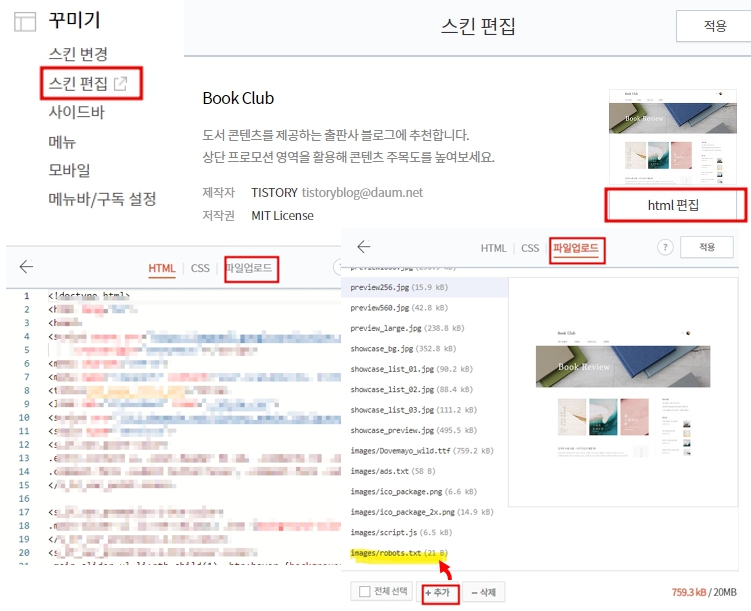Click the Book Club skin title
Image resolution: width=751 pixels, height=611 pixels.
(x=238, y=98)
